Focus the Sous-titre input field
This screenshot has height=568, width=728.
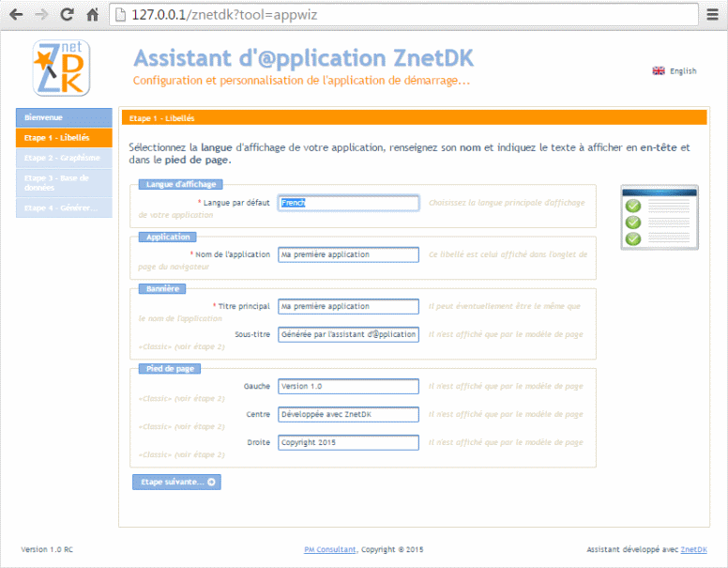(x=348, y=334)
